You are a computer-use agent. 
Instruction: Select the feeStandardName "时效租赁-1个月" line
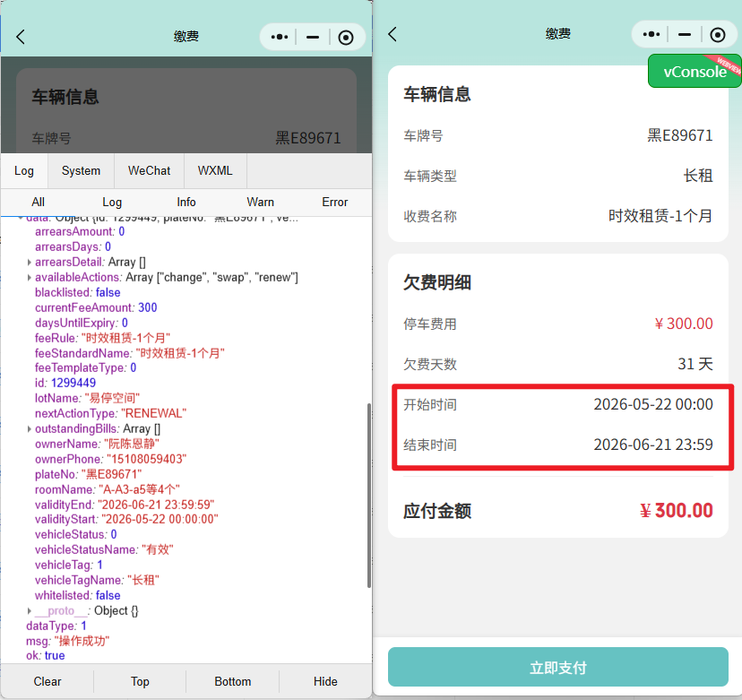130,353
